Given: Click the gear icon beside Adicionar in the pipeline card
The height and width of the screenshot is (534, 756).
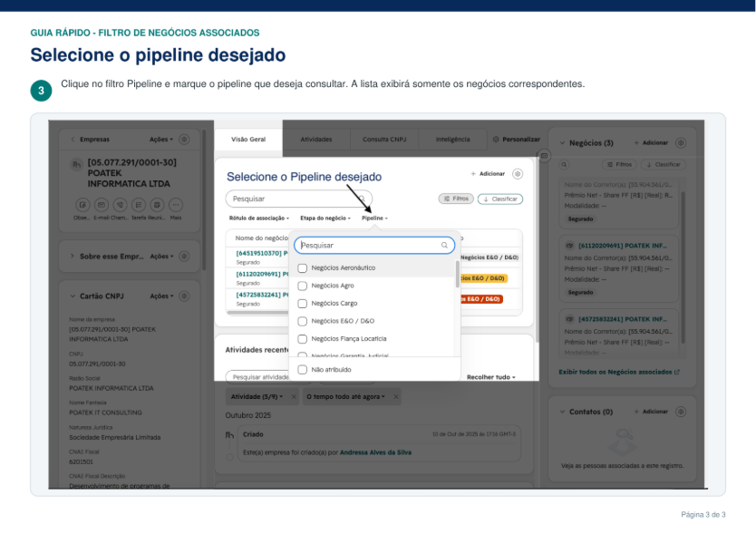Looking at the screenshot, I should tap(518, 174).
